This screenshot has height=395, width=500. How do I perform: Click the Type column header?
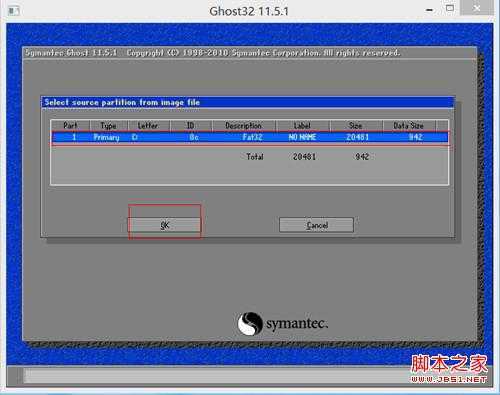click(109, 126)
